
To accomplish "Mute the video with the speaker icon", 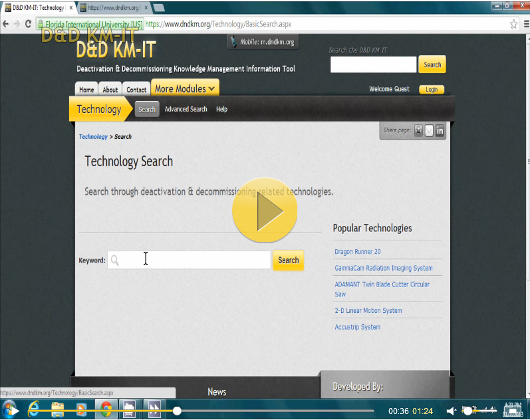I will point(452,411).
